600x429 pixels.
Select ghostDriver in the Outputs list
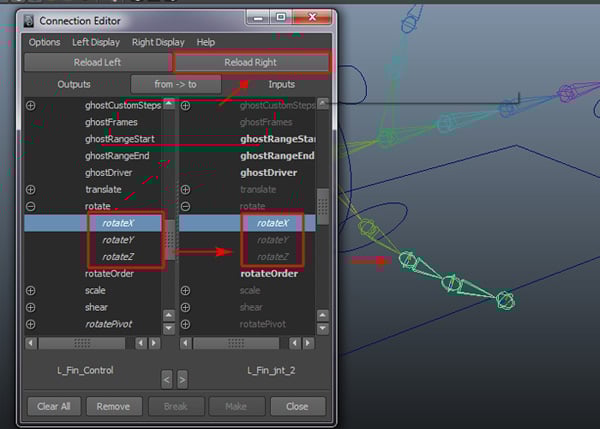[109, 173]
